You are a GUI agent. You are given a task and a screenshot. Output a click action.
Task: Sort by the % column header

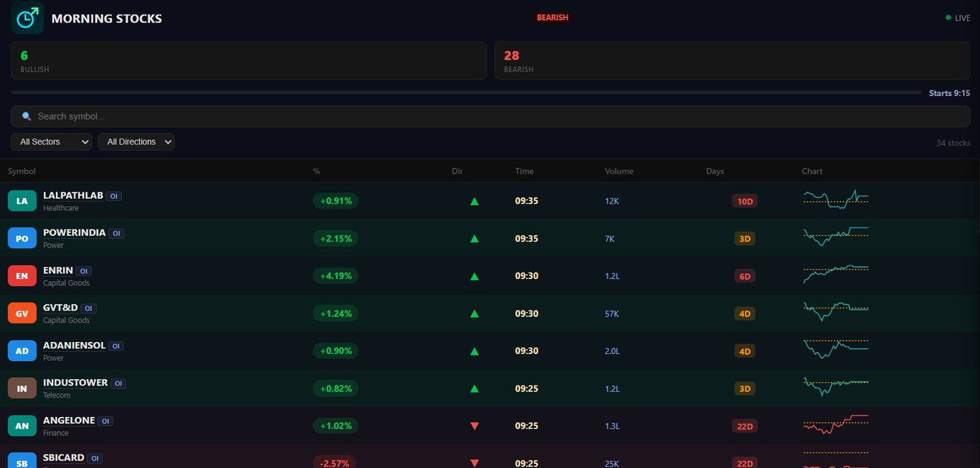click(x=316, y=171)
